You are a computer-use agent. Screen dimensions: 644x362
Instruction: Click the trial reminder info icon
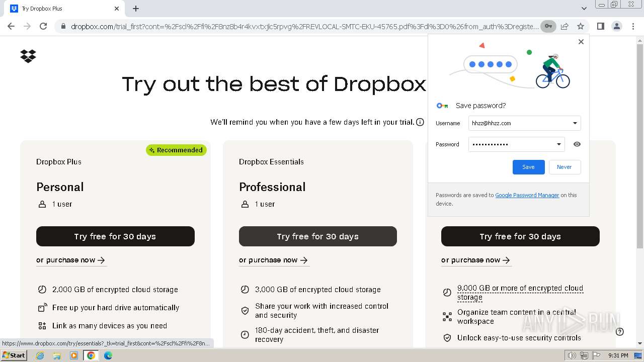420,122
